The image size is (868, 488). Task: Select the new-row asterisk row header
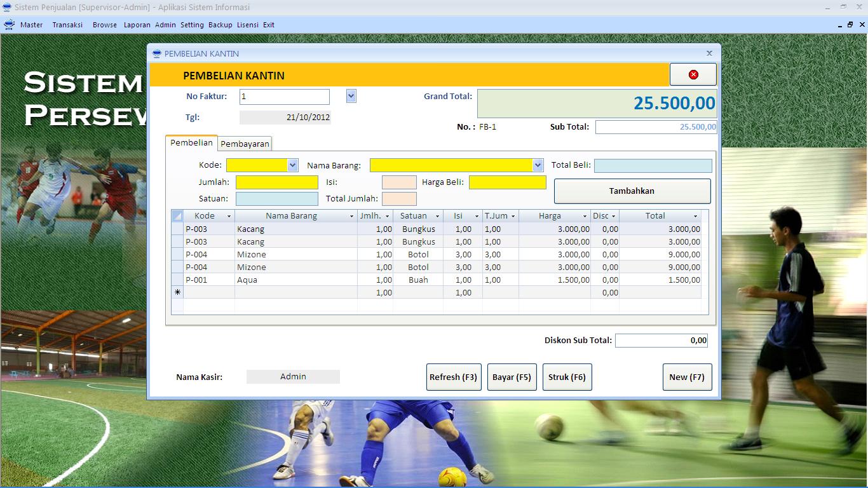177,292
